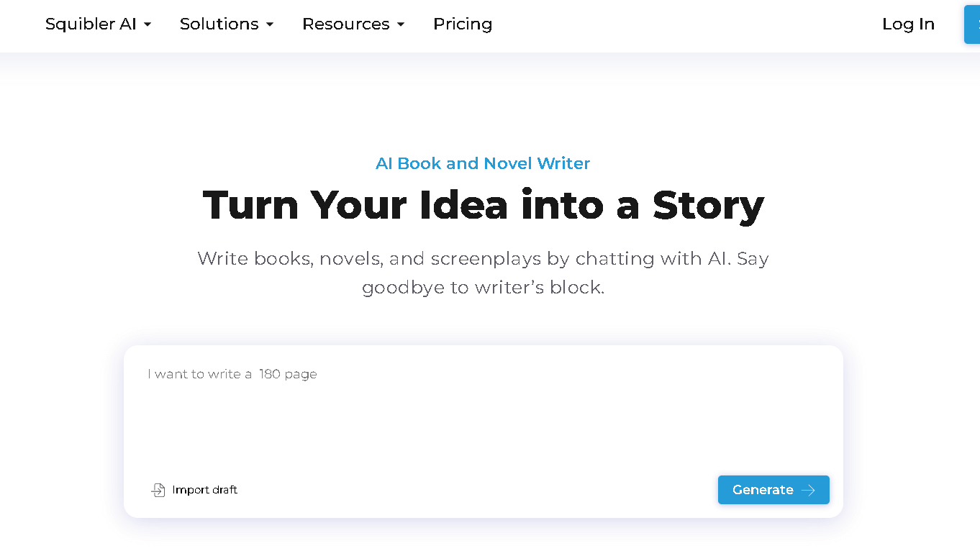Click the Squibler AI brand name in navigation
Viewport: 980px width, 551px height.
91,24
